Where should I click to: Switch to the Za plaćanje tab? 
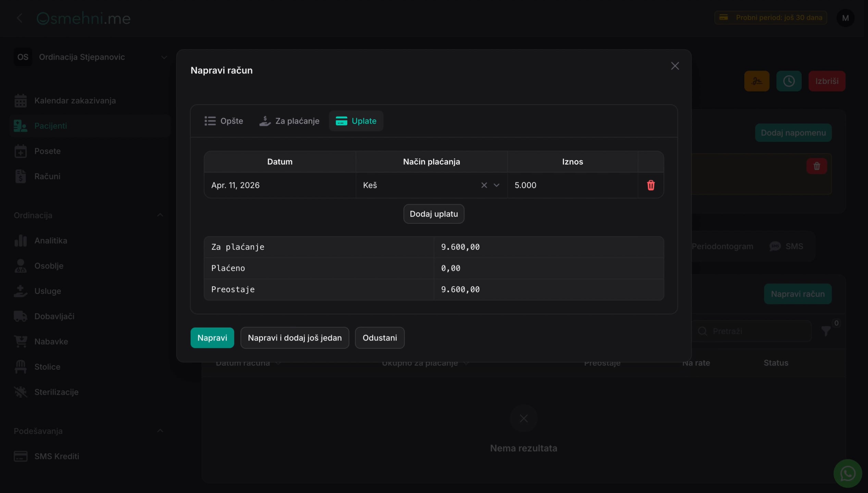pos(289,121)
